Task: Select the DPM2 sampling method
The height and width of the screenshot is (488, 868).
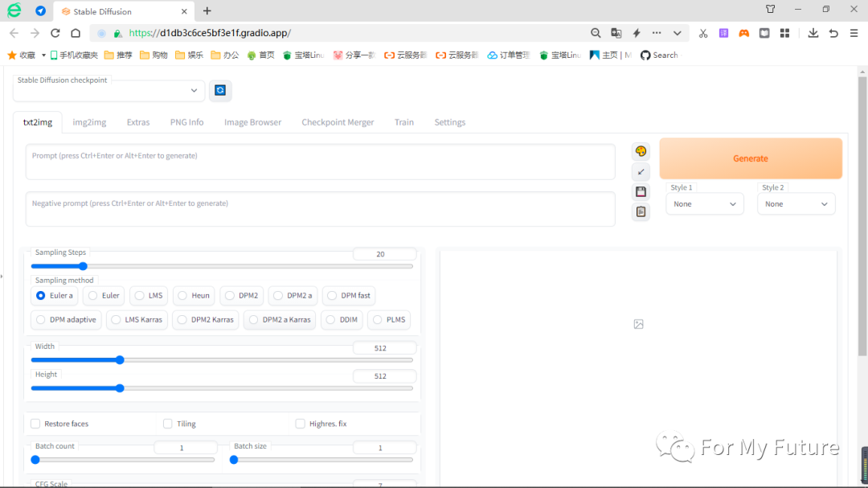Action: coord(241,295)
